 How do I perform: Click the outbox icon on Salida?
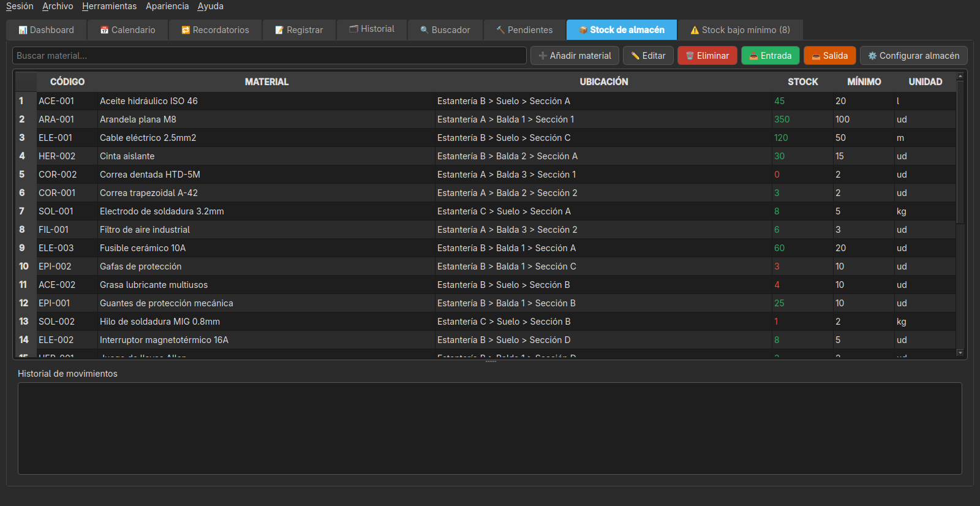pos(816,56)
